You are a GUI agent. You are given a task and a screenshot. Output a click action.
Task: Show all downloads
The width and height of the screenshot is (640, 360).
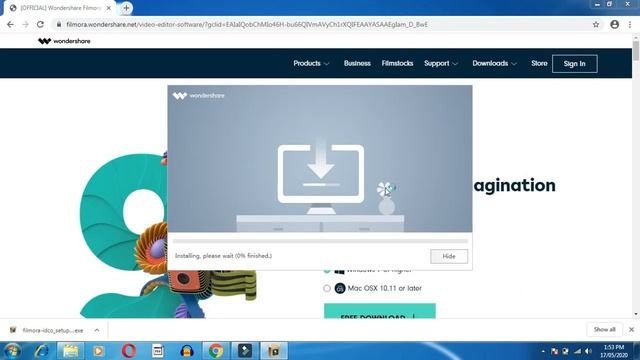(604, 329)
